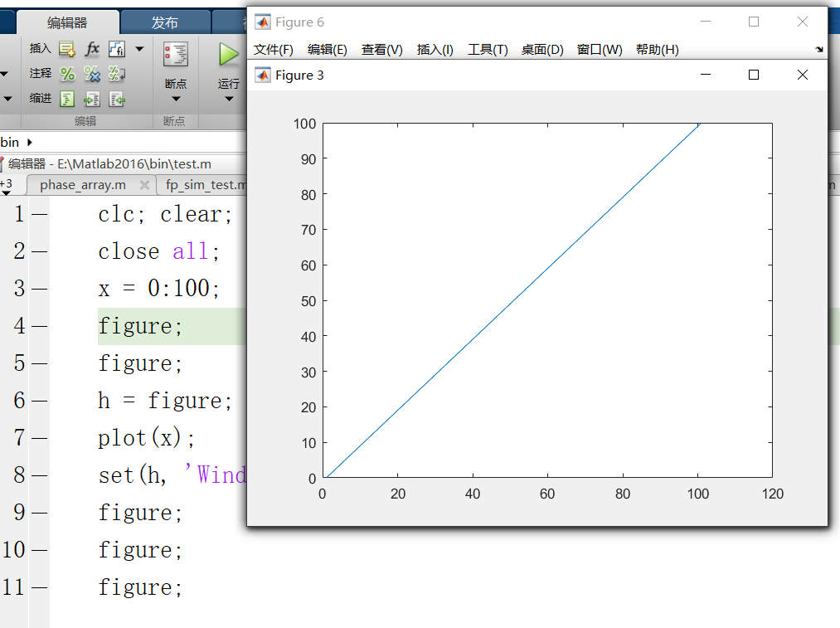Maximize the Figure 3 window

point(754,75)
